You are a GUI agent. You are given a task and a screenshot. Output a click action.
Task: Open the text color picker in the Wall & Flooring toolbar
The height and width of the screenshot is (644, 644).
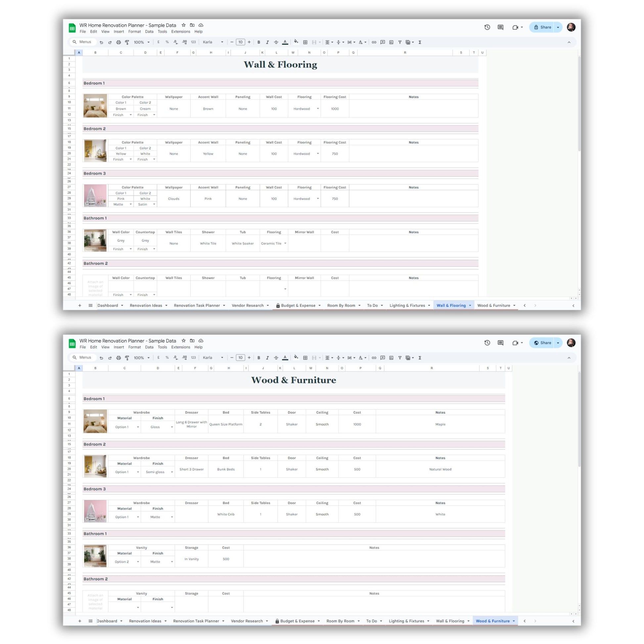click(x=285, y=42)
